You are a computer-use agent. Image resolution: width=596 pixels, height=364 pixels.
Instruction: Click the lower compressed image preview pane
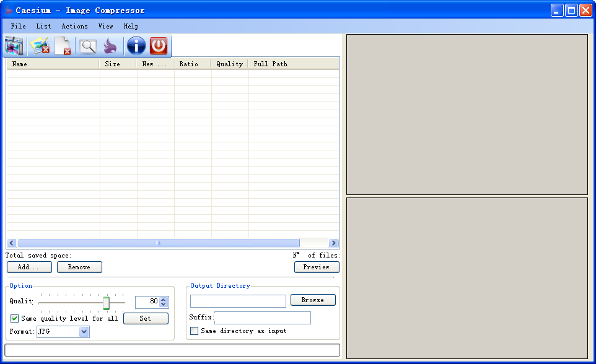click(x=467, y=278)
